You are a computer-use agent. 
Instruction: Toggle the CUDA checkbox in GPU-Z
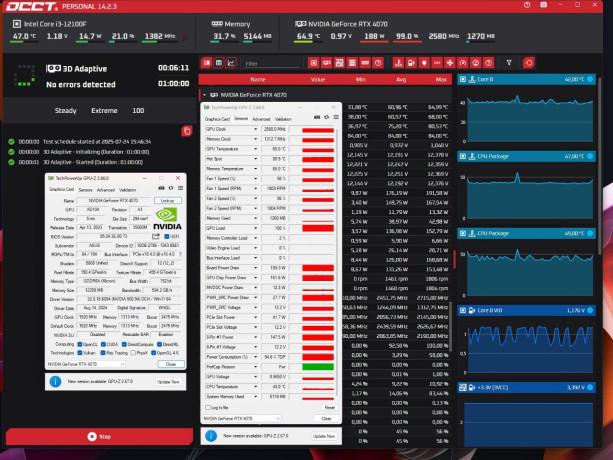pos(103,344)
